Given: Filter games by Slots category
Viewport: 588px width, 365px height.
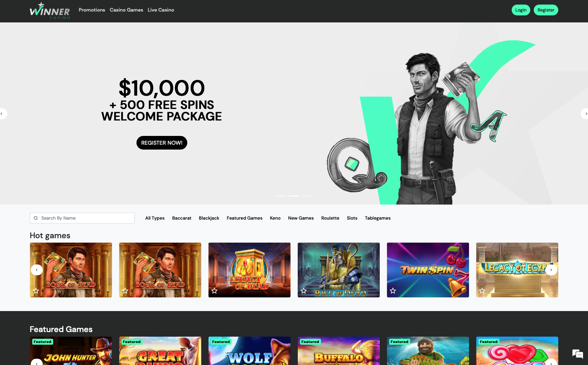Looking at the screenshot, I should 352,218.
